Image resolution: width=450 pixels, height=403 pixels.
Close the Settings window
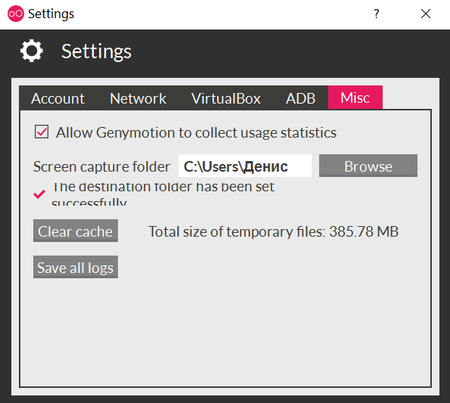click(x=426, y=14)
